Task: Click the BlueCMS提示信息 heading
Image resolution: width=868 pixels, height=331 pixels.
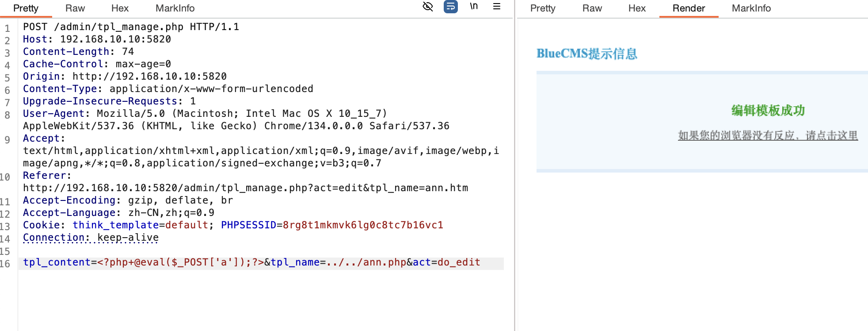Action: [x=587, y=54]
